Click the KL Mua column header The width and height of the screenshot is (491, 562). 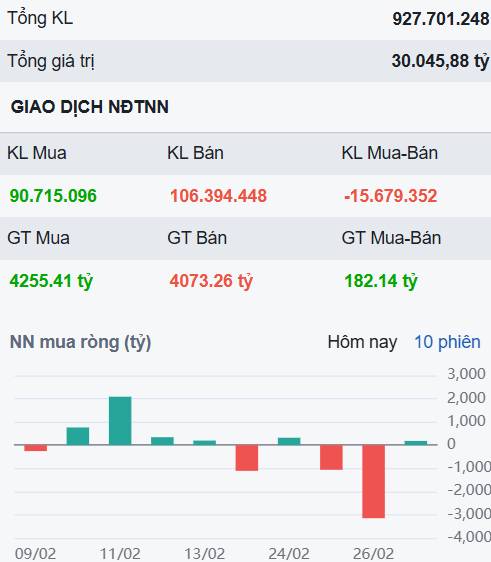[x=37, y=153]
